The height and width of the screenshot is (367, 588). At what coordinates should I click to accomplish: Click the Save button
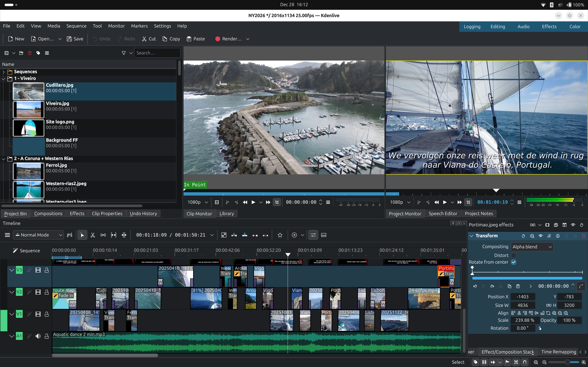tap(75, 39)
